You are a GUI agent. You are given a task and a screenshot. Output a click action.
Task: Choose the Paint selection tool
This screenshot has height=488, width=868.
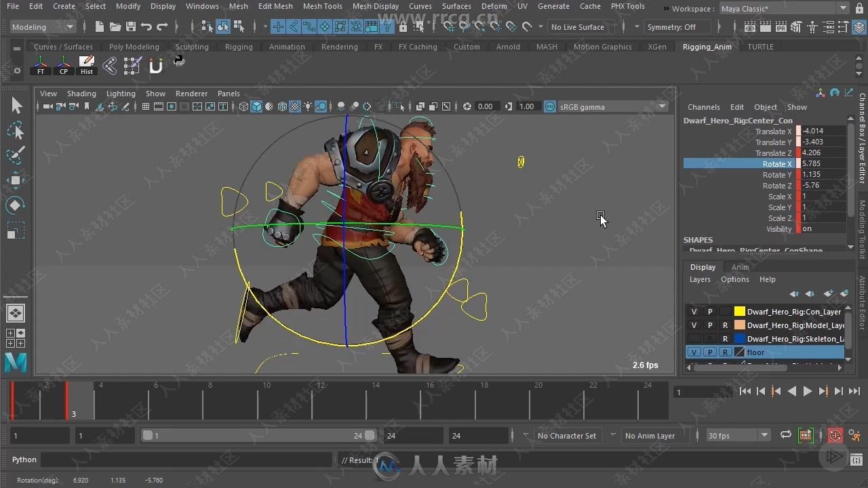coord(16,155)
